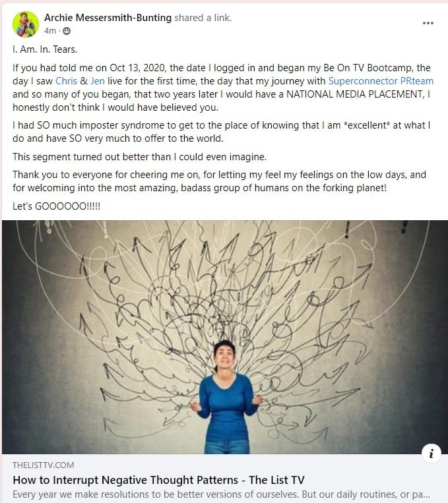The width and height of the screenshot is (448, 503).
Task: Click the "Let's GOOOOOO!!!!!" closing line
Action: point(57,206)
